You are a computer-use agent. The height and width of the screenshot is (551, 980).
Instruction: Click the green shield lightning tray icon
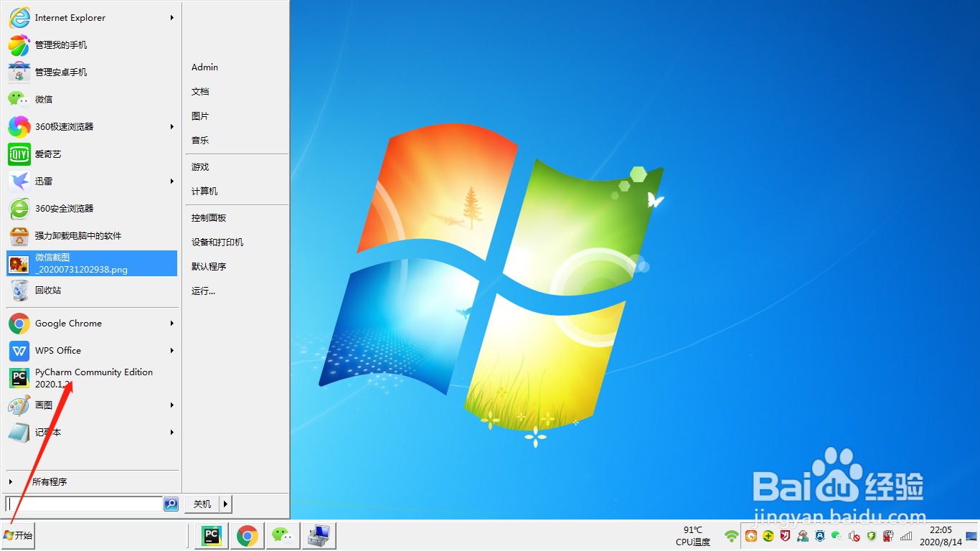click(x=872, y=535)
